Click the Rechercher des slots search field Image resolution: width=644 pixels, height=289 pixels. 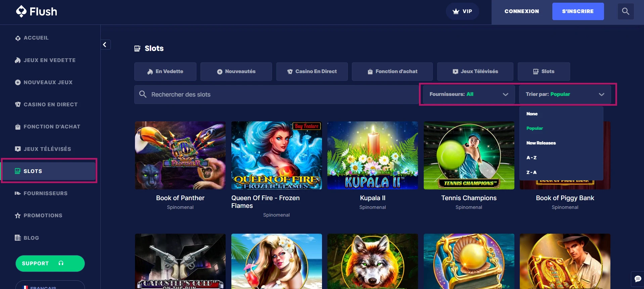tap(276, 95)
